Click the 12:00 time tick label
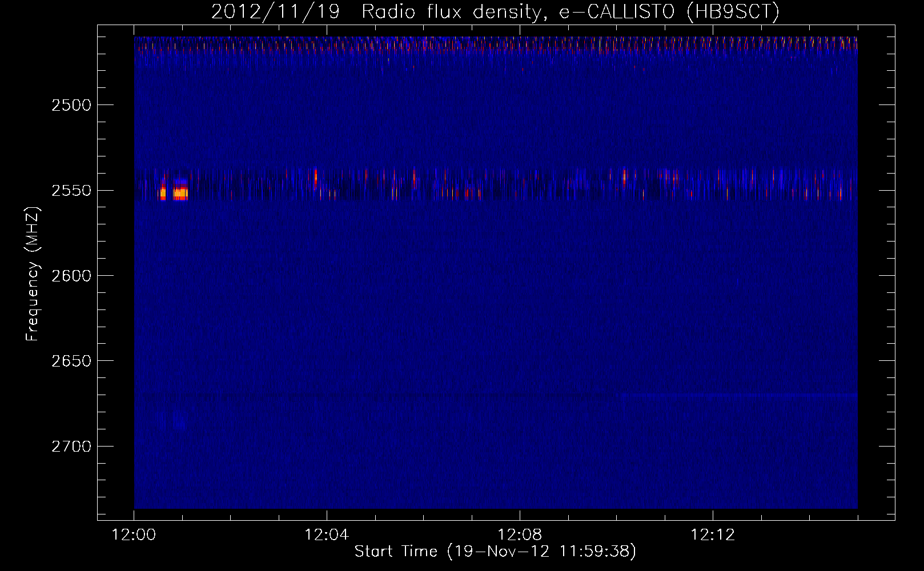 (x=134, y=535)
